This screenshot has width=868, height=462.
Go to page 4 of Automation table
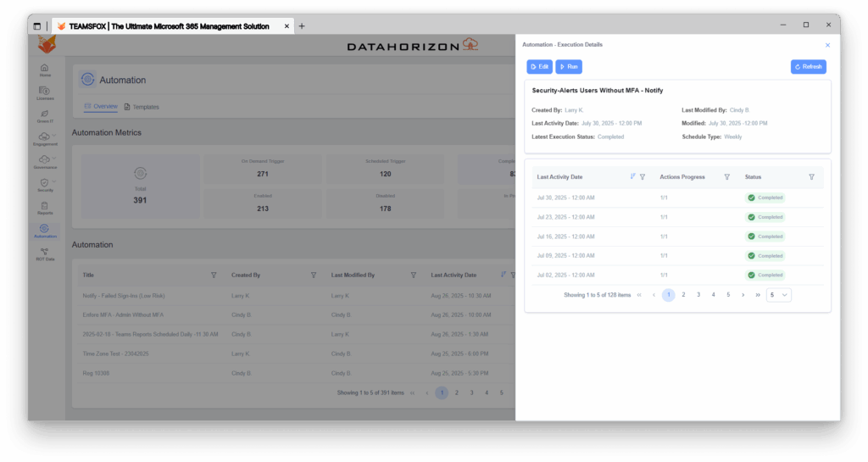[x=487, y=392]
